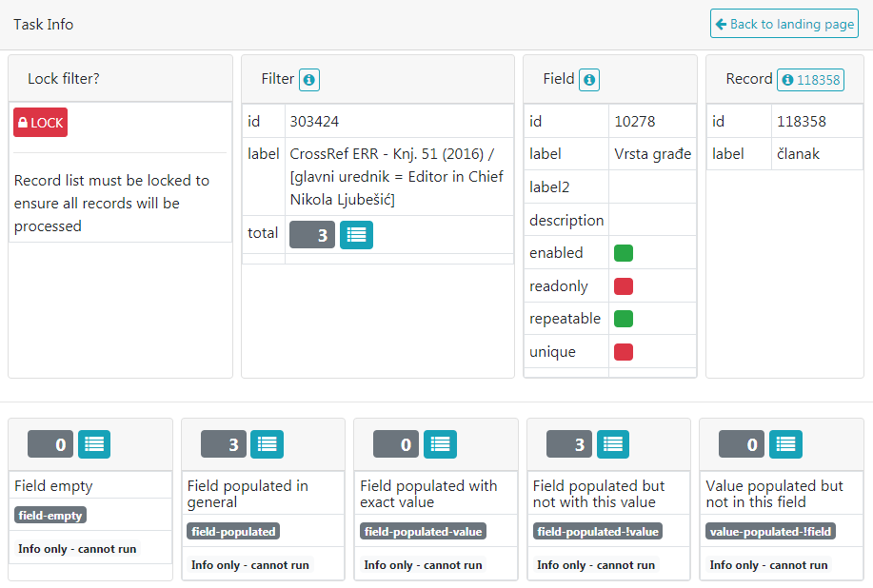
Task: Click the Filter info icon
Action: [x=309, y=80]
